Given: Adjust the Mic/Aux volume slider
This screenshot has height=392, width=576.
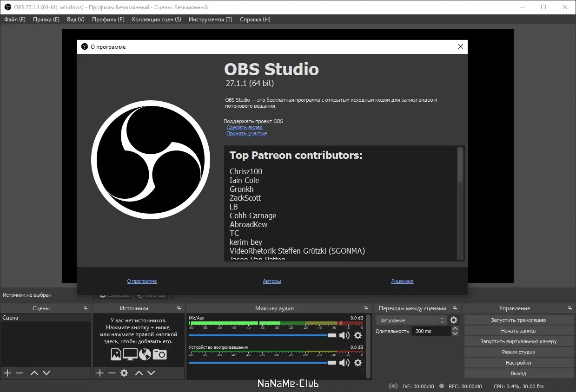Looking at the screenshot, I should pyautogui.click(x=262, y=335).
